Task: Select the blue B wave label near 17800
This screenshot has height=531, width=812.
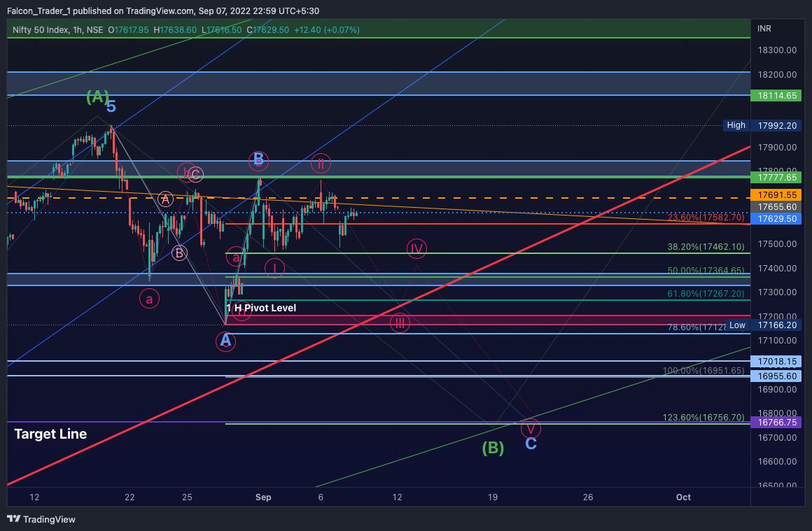Action: click(258, 160)
